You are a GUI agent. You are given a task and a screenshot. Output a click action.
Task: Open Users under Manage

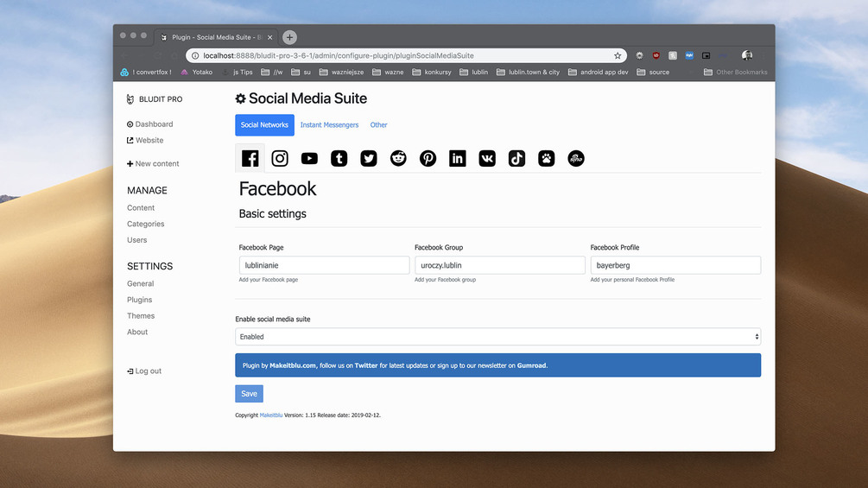click(x=136, y=239)
